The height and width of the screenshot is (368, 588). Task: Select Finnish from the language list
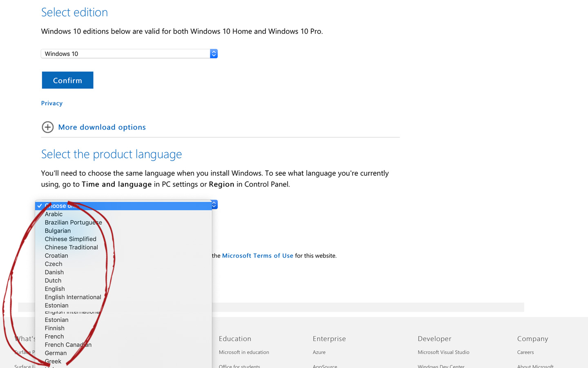[123, 328]
